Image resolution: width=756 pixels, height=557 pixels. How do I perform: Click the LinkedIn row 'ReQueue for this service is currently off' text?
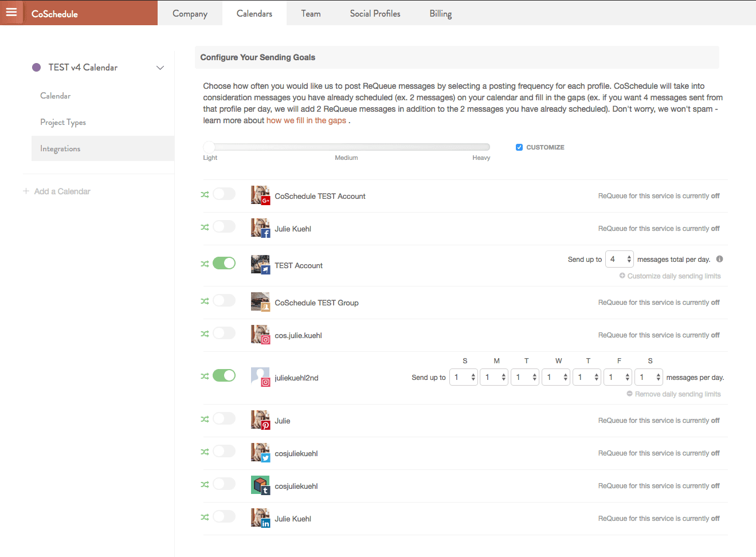pyautogui.click(x=659, y=519)
